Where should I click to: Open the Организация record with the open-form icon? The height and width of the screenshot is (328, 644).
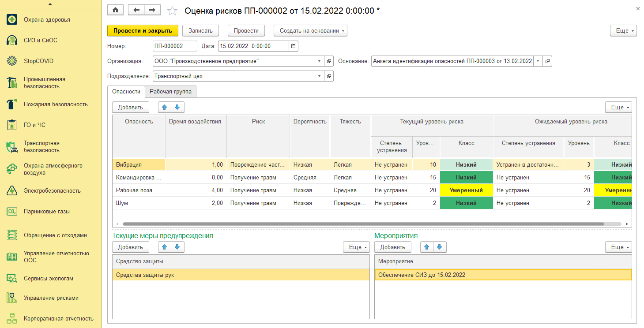tap(329, 61)
